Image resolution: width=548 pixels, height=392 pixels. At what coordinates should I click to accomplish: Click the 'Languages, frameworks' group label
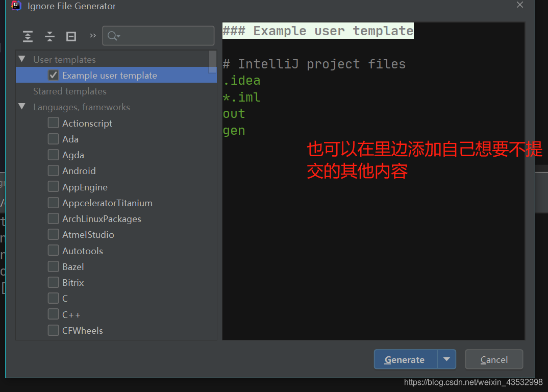tap(82, 107)
